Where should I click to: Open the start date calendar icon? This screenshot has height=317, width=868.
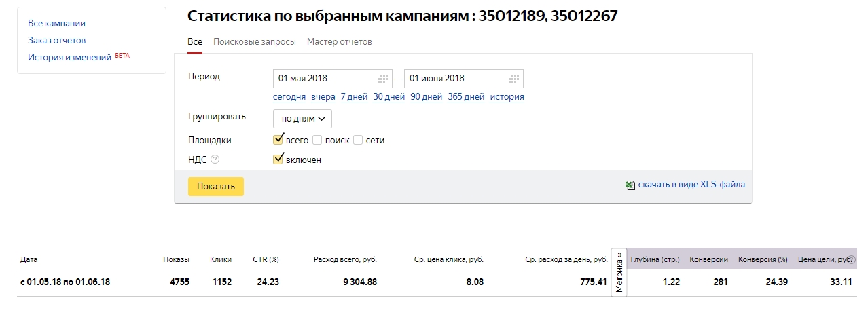pos(383,79)
